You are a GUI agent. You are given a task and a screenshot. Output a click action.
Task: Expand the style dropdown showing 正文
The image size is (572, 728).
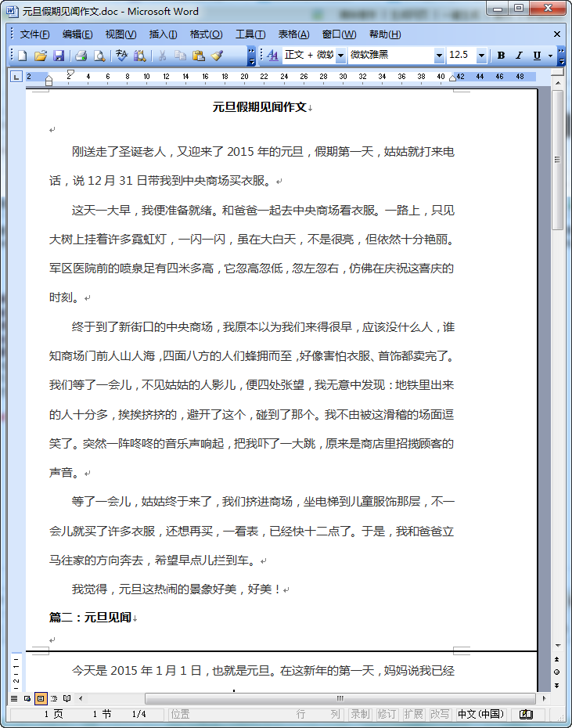click(340, 56)
